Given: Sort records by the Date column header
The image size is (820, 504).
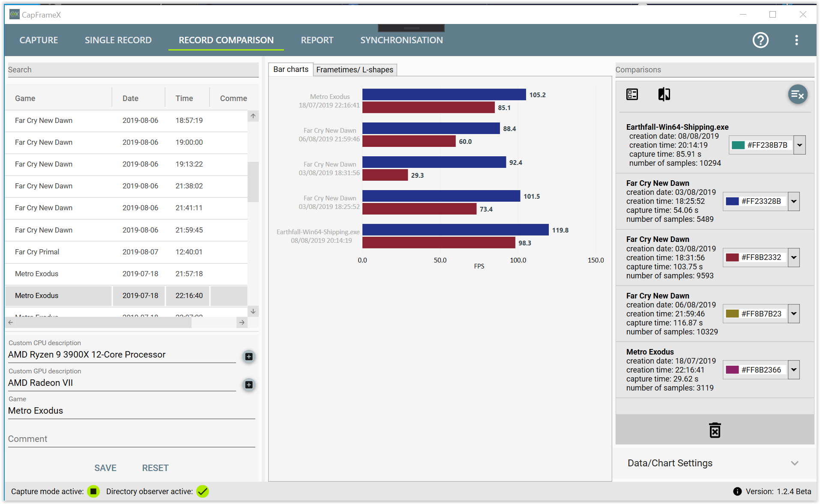Looking at the screenshot, I should coord(139,98).
